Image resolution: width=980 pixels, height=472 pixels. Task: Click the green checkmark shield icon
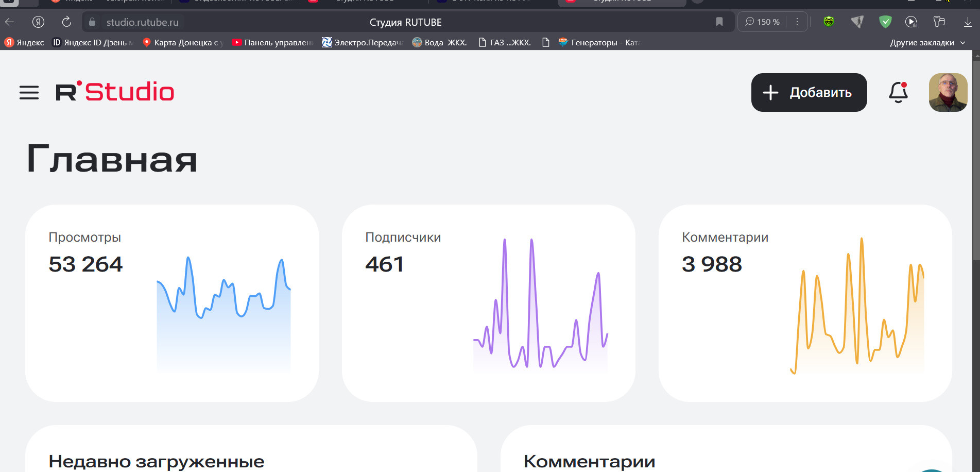pyautogui.click(x=885, y=22)
